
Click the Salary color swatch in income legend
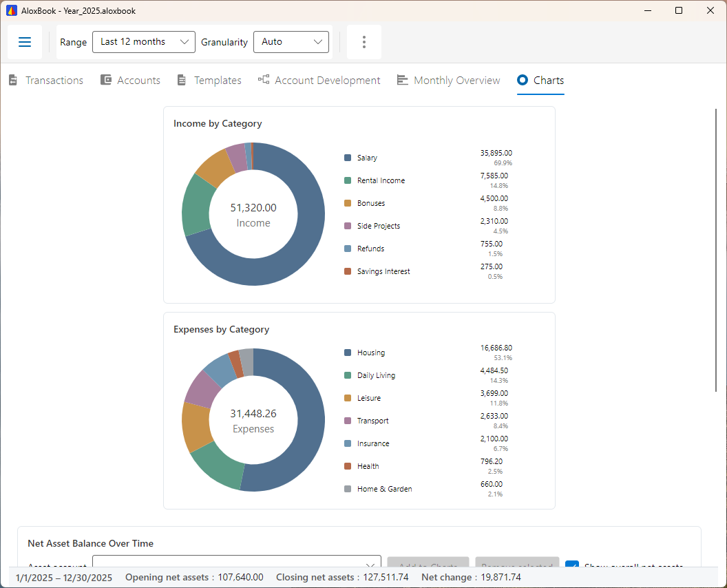348,158
